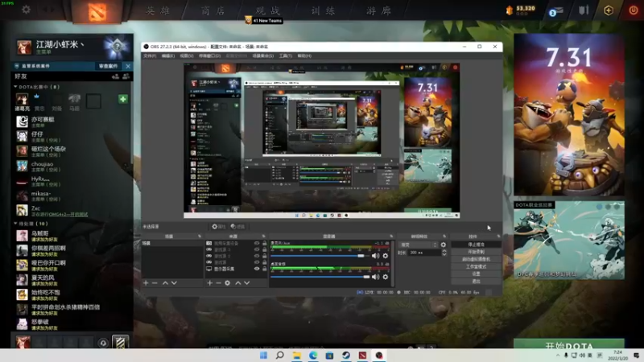Toggle lock on third source row
Screen dimensions: 644x362
click(264, 256)
